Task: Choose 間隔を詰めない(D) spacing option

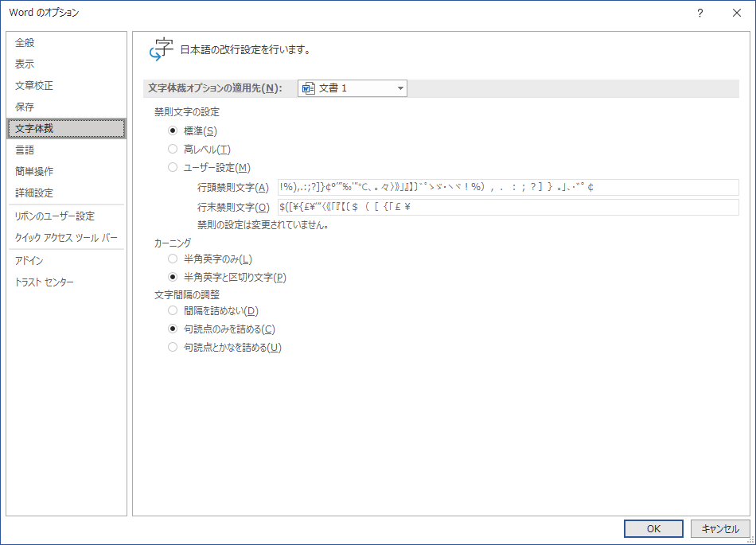Action: pyautogui.click(x=173, y=310)
